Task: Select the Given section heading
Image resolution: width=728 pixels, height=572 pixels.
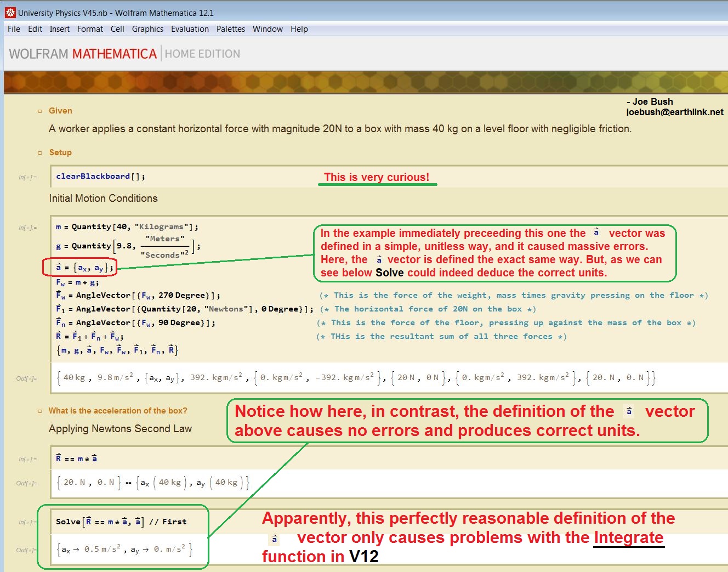Action: (60, 111)
